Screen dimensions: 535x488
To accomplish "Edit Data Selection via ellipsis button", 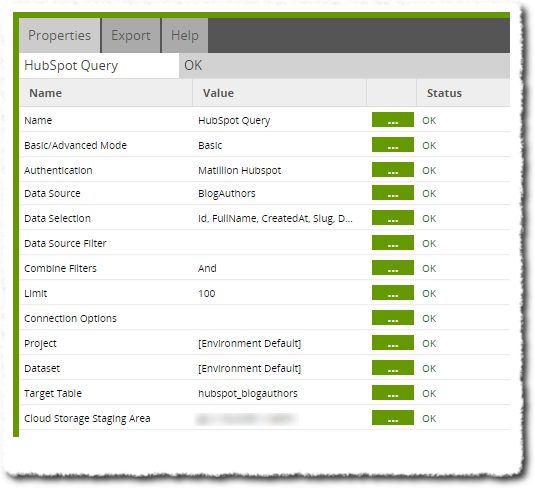I will [393, 218].
